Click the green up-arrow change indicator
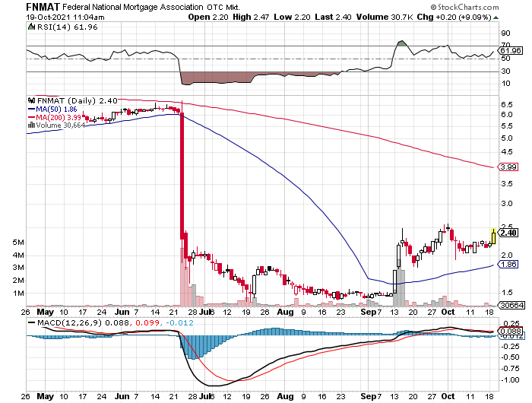Image resolution: width=532 pixels, height=403 pixels. pos(496,17)
